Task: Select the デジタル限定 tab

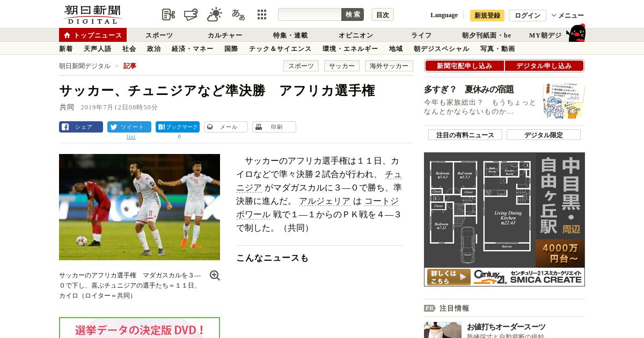Action: 544,135
